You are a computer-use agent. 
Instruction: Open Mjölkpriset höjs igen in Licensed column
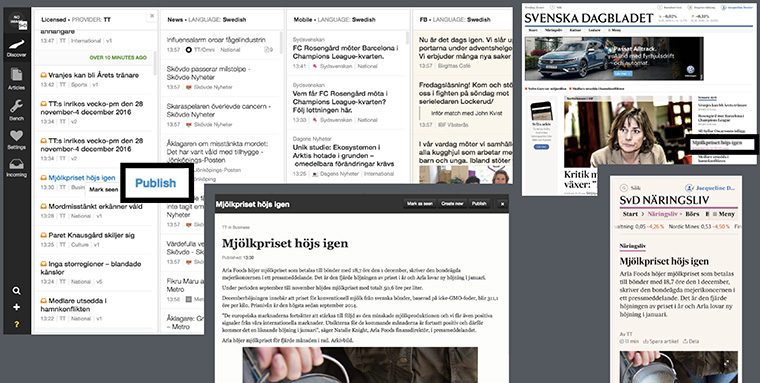(x=82, y=178)
